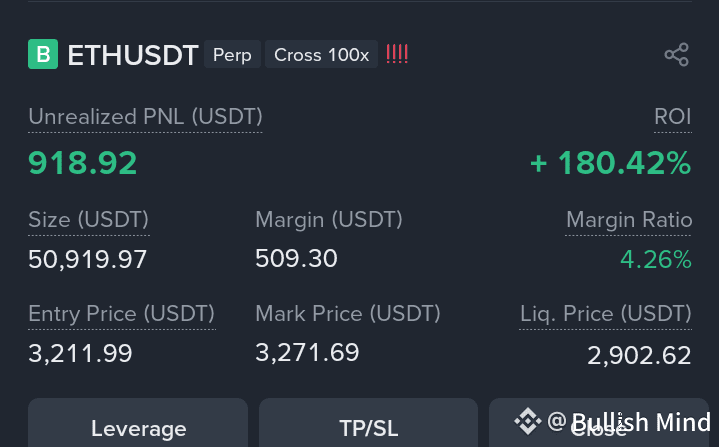719x447 pixels.
Task: Click the share position icon
Action: tap(677, 55)
